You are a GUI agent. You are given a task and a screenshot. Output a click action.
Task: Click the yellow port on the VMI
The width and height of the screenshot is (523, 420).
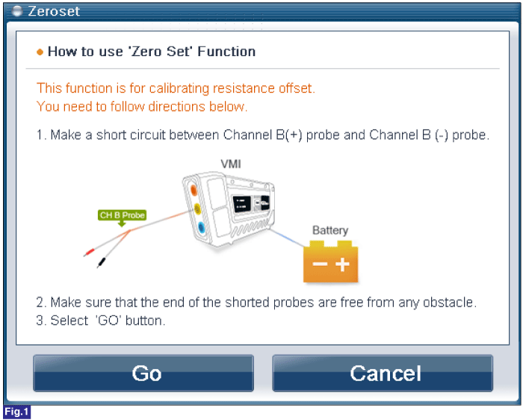197,209
